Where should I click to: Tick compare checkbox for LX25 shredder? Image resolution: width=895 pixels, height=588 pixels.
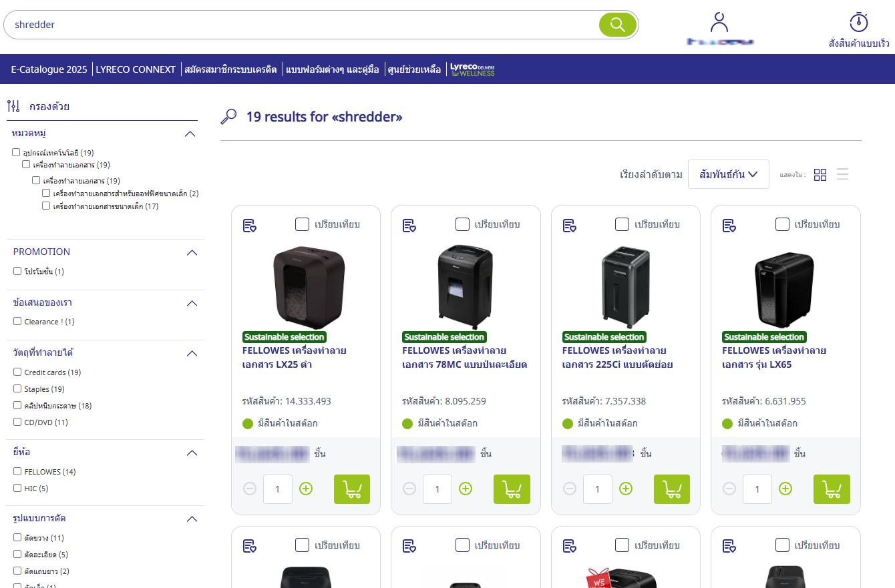click(302, 224)
